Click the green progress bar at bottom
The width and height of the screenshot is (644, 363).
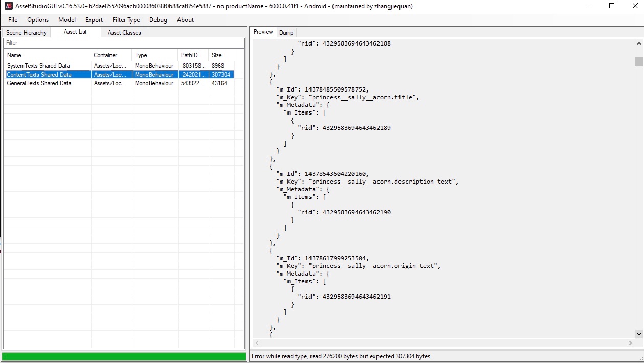coord(124,356)
